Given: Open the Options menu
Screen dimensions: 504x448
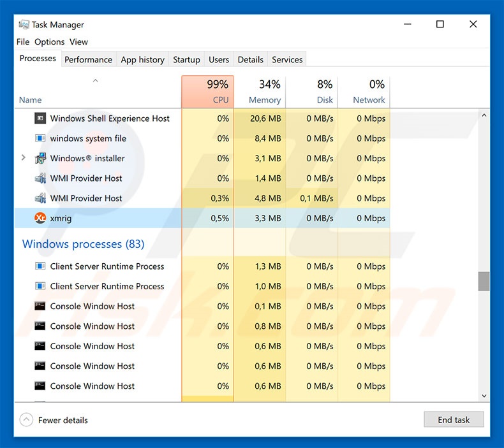Looking at the screenshot, I should click(50, 42).
